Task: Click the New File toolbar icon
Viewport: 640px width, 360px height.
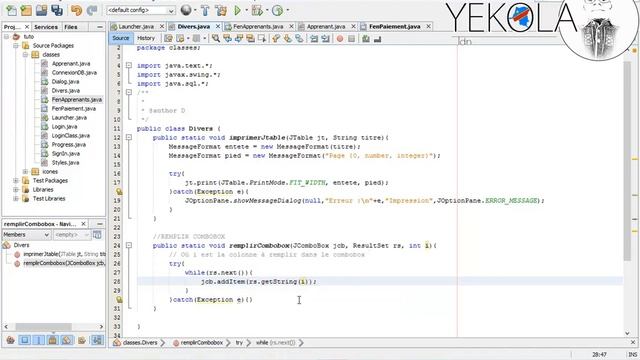Action: [11, 10]
